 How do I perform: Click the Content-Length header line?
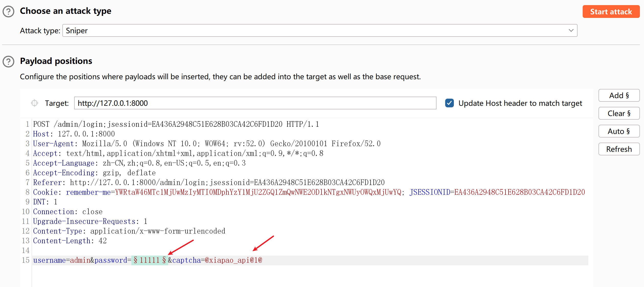(x=70, y=241)
